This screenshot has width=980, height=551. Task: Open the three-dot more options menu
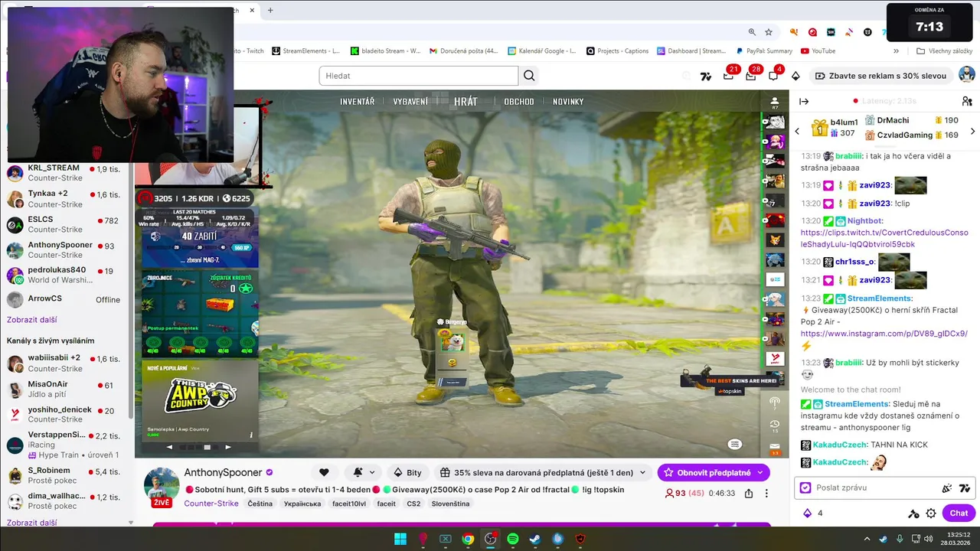(x=766, y=494)
